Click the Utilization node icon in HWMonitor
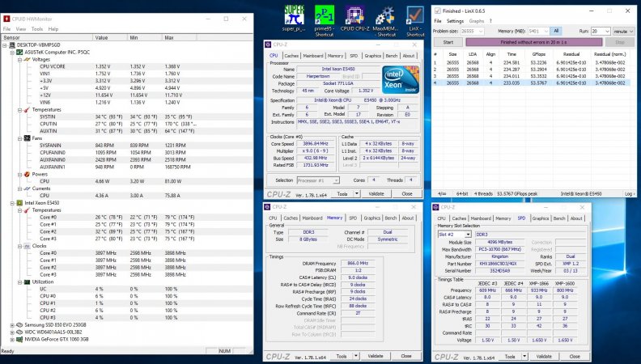Image resolution: width=641 pixels, height=364 pixels. [27, 281]
